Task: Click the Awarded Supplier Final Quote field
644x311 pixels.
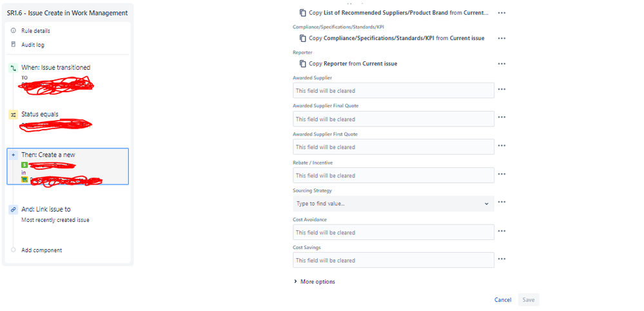Action: point(393,119)
